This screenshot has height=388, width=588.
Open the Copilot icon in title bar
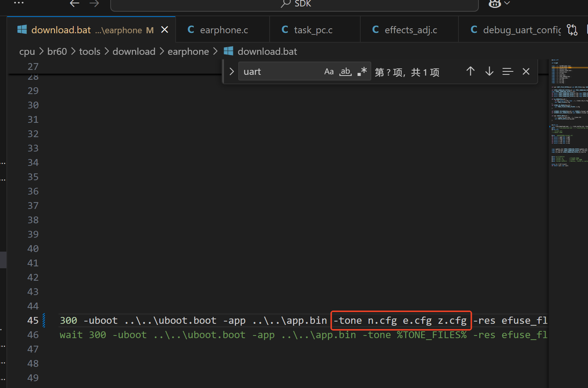495,3
